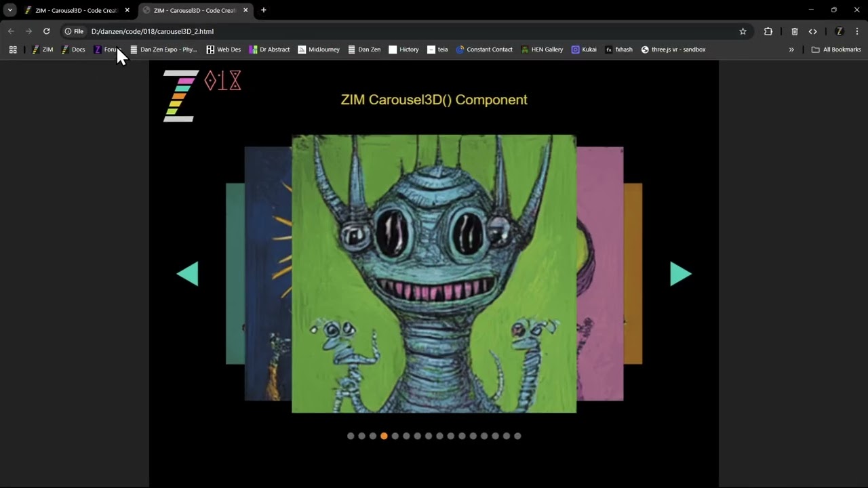Click the orange carousel image at far right
Viewport: 868px width, 488px height.
click(633, 273)
